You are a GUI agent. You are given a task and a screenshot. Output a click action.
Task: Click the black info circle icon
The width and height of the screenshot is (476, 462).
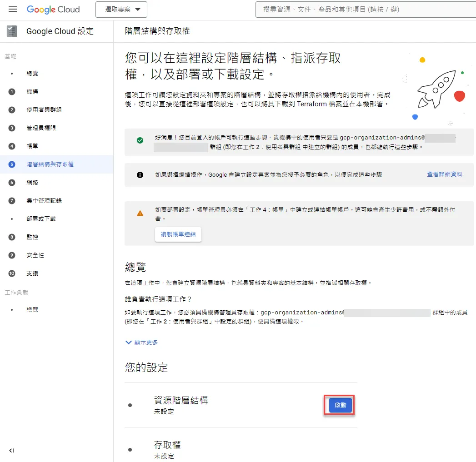(x=140, y=175)
